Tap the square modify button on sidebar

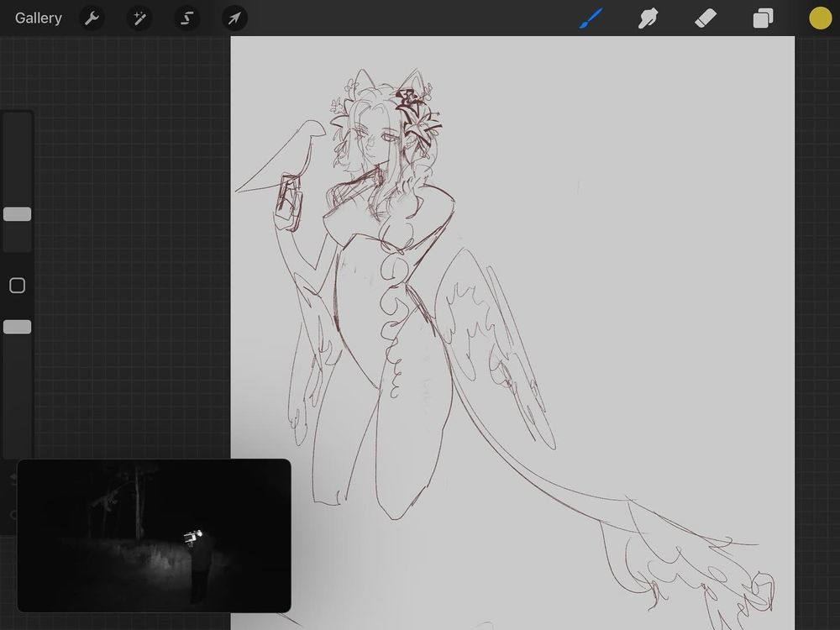tap(17, 286)
